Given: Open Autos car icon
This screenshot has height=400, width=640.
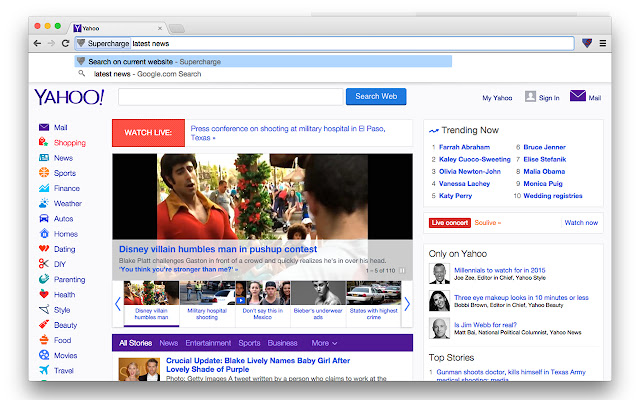Looking at the screenshot, I should point(44,218).
